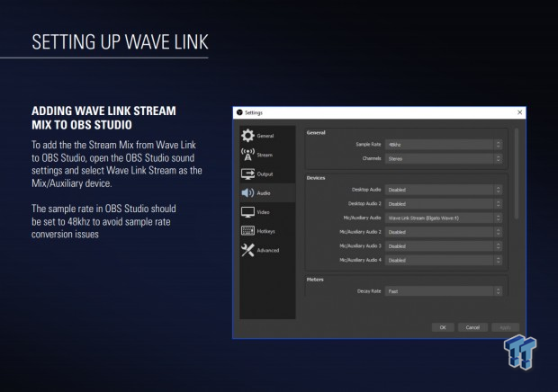
Task: Open the Desktop Audio 2 dropdown
Action: (444, 204)
